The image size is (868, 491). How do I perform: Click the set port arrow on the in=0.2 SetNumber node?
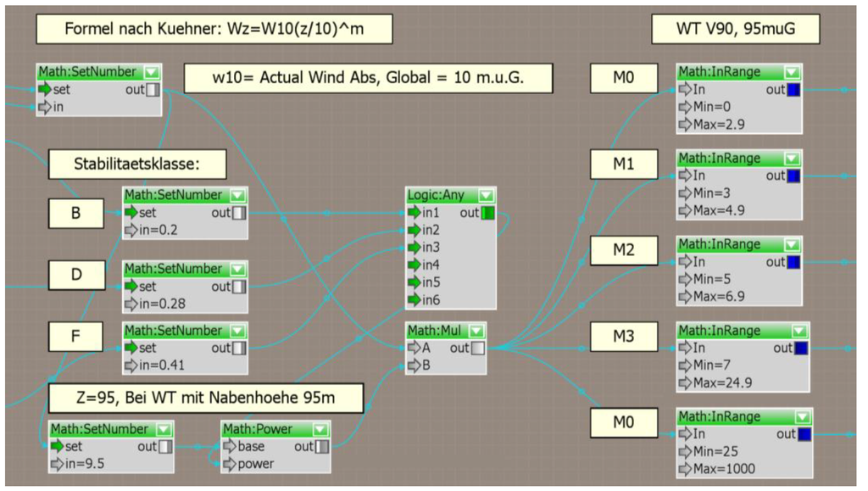[x=131, y=213]
